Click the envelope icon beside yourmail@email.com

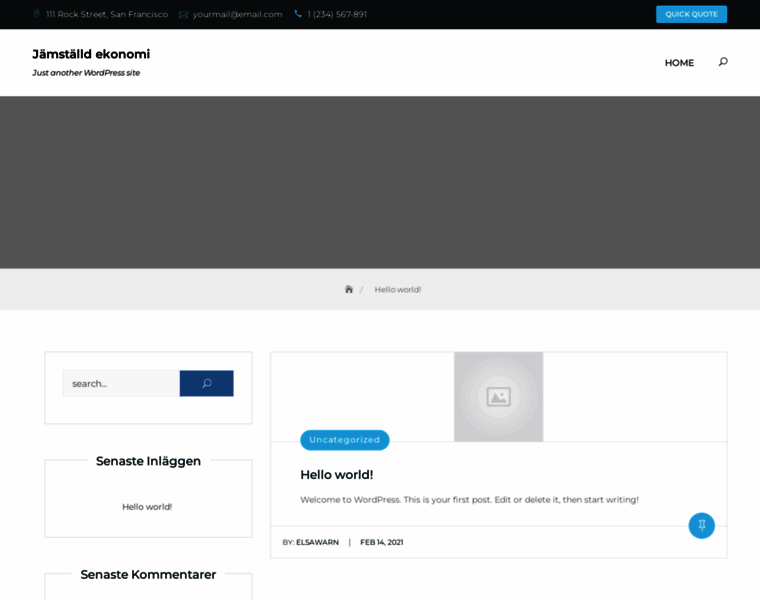click(184, 14)
